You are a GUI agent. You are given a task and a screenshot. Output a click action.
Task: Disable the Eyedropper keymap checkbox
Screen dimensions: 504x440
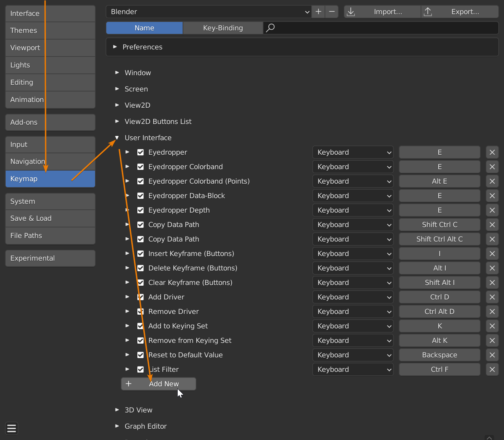pyautogui.click(x=141, y=152)
